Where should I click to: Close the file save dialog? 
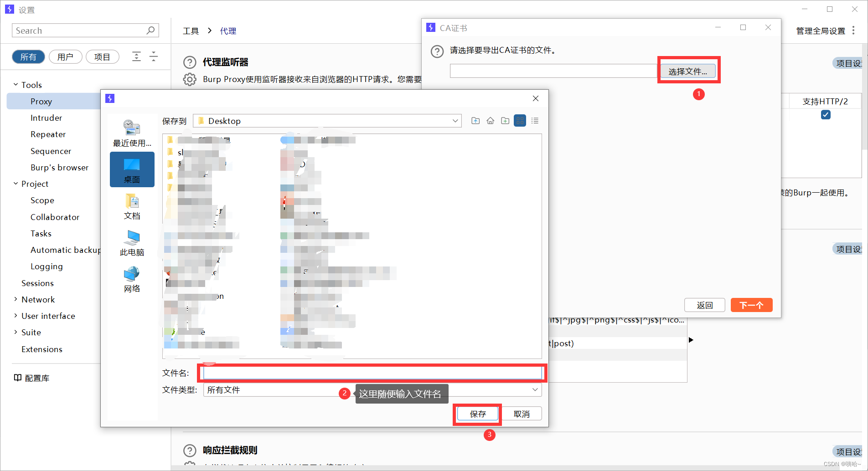[536, 98]
